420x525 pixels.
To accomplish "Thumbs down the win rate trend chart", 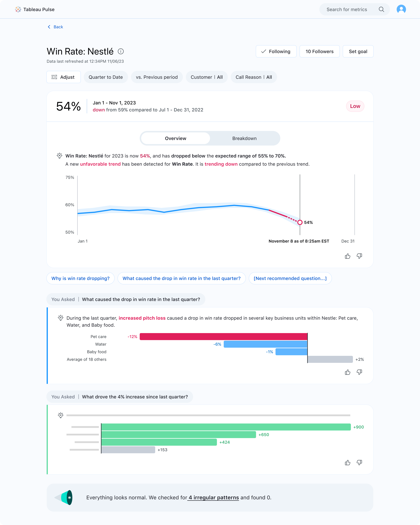I will (359, 256).
